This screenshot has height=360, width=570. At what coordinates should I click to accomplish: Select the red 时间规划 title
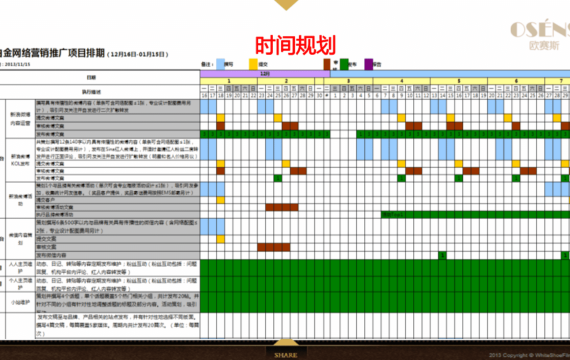tap(295, 45)
